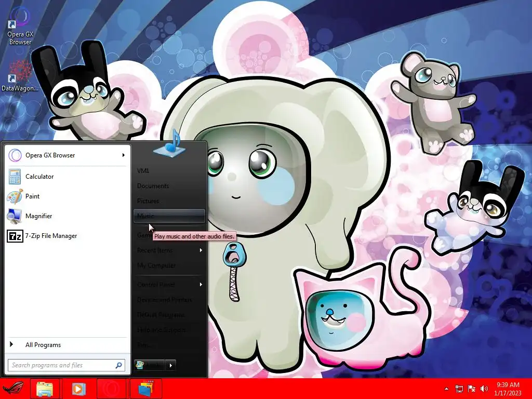Open 7-Zip File Manager from Start menu
Screen dimensions: 532x399
pyautogui.click(x=66, y=236)
